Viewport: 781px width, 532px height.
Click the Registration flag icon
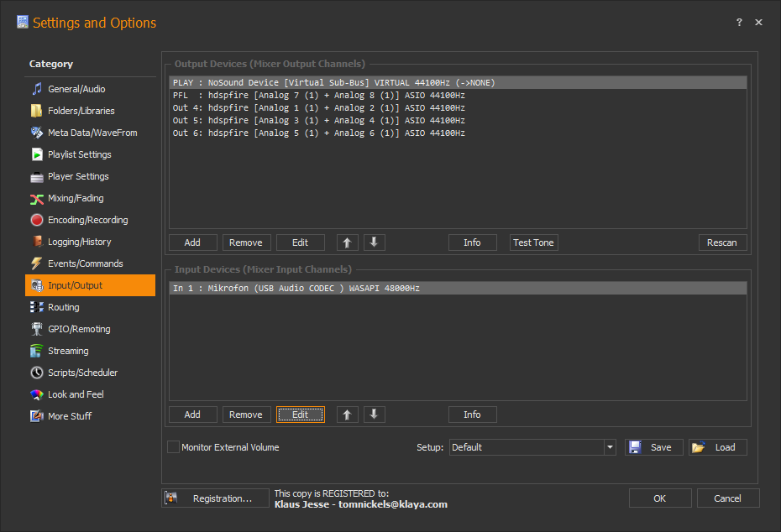[x=171, y=498]
